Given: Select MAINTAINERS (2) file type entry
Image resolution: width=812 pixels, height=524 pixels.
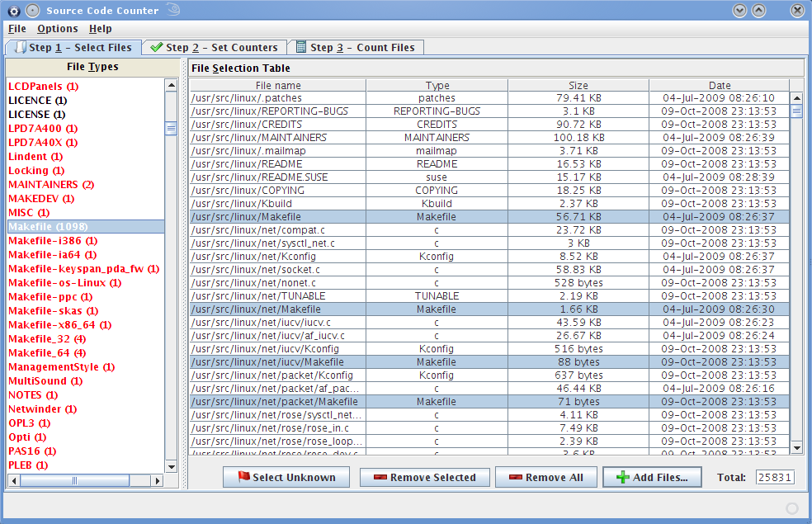Looking at the screenshot, I should click(50, 185).
